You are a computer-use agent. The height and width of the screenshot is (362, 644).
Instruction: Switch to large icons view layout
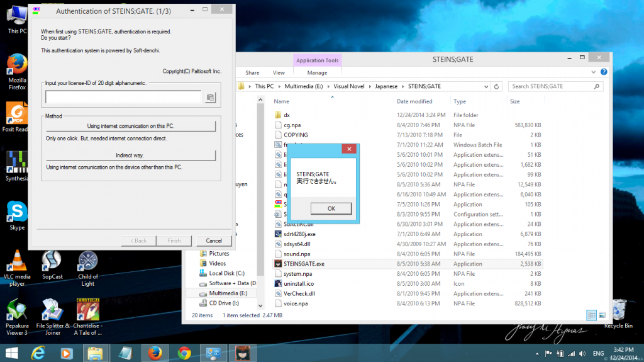(x=602, y=315)
